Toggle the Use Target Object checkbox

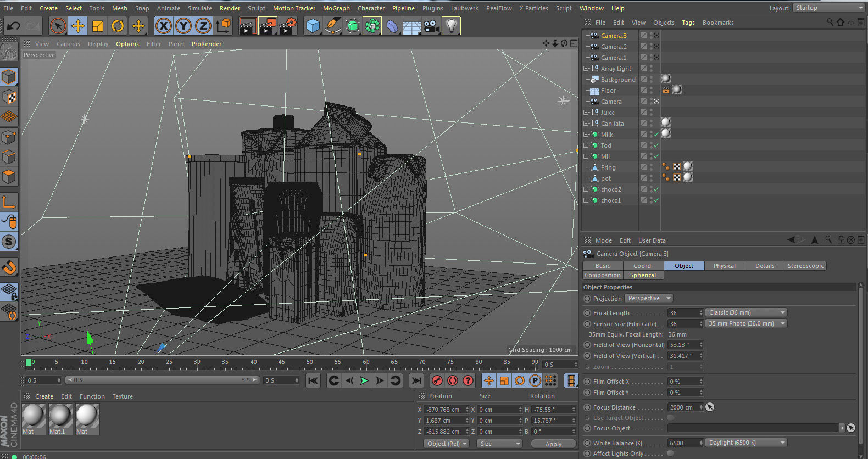(670, 418)
